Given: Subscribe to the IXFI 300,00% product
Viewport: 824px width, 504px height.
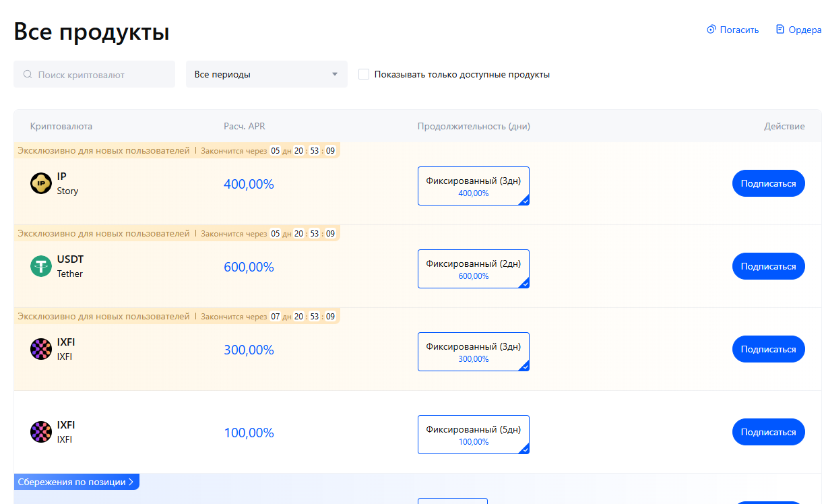Looking at the screenshot, I should coord(769,349).
